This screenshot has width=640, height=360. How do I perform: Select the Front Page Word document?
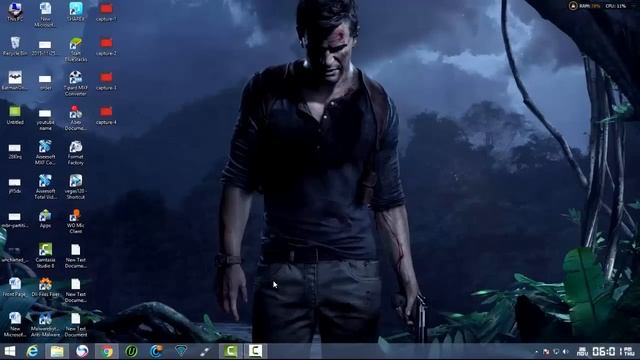pos(15,287)
